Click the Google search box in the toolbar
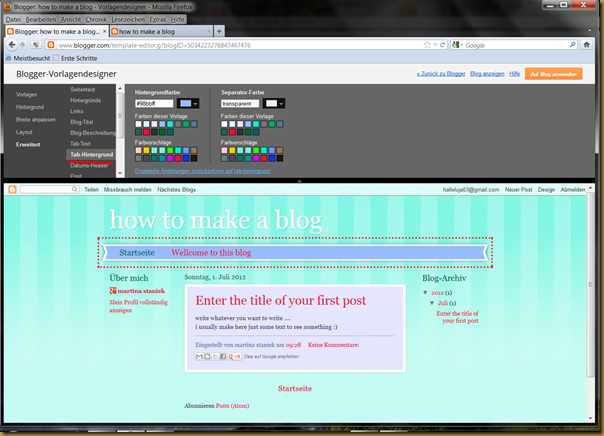This screenshot has width=604, height=436. (x=516, y=45)
